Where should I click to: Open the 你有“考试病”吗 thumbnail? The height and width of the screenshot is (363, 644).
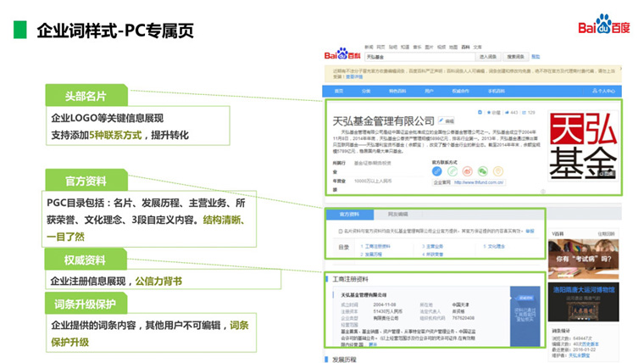coord(583,259)
